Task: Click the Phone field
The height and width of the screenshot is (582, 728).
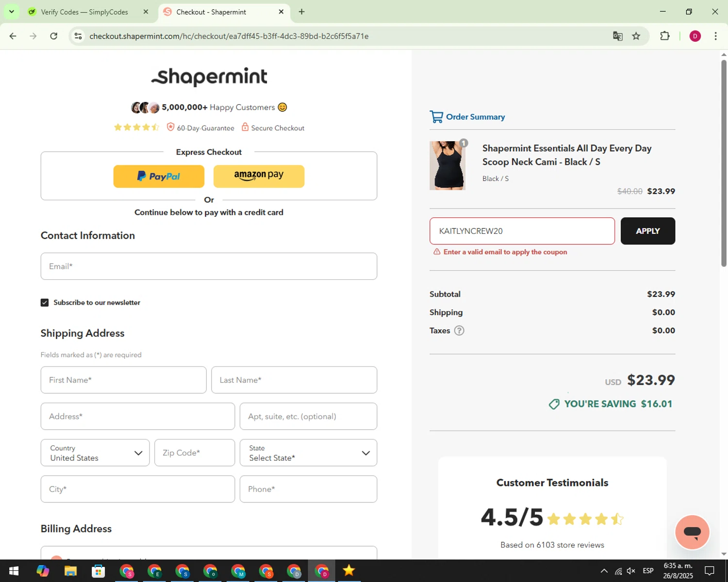Action: coord(308,489)
